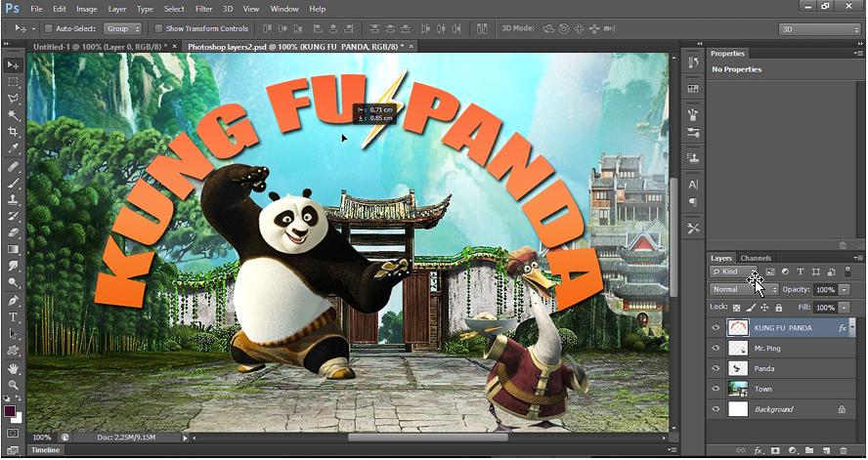Select the Pen tool
868x460 pixels.
tap(14, 302)
